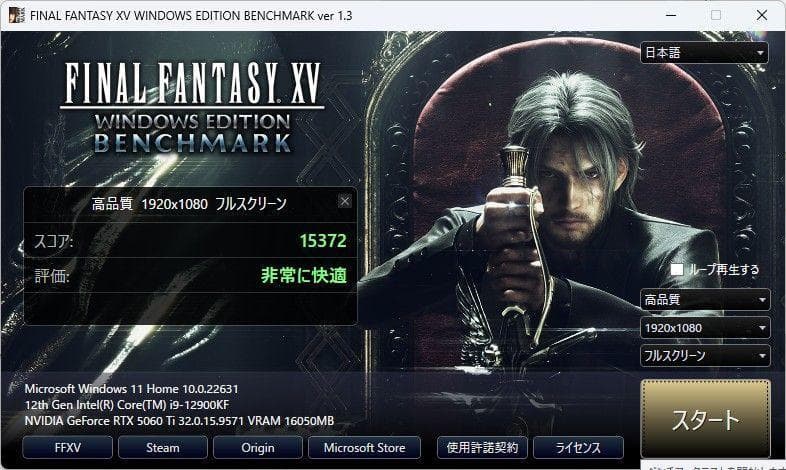Close the score result panel
Screen dimensions: 786x470
[x=344, y=201]
